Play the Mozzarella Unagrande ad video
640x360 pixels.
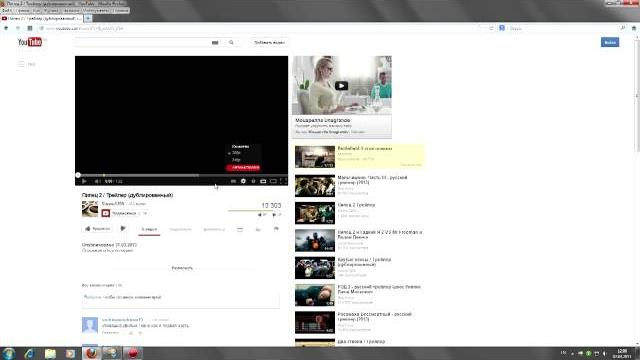click(342, 85)
